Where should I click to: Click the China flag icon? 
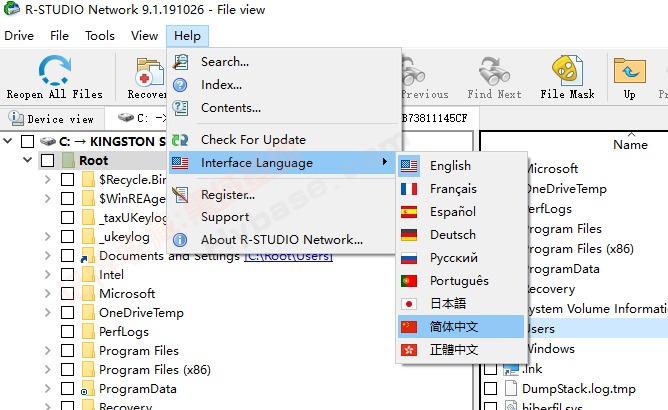point(409,327)
